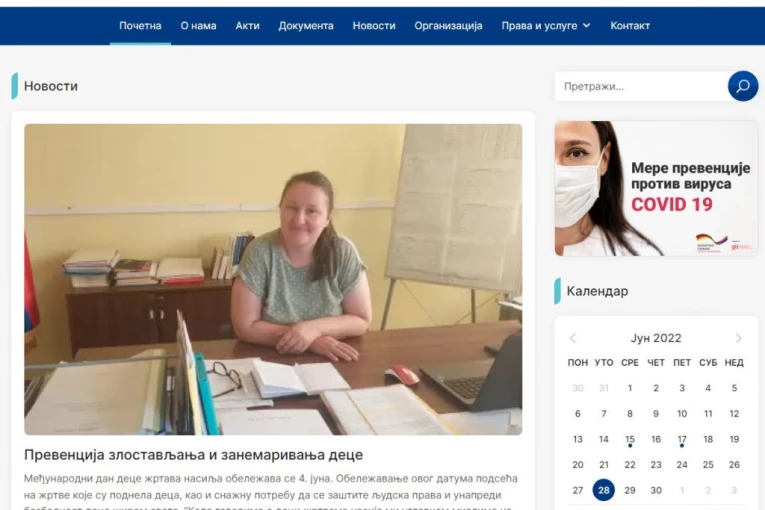Viewport: 765px width, 510px height.
Task: Open the news article photo
Action: 273,279
